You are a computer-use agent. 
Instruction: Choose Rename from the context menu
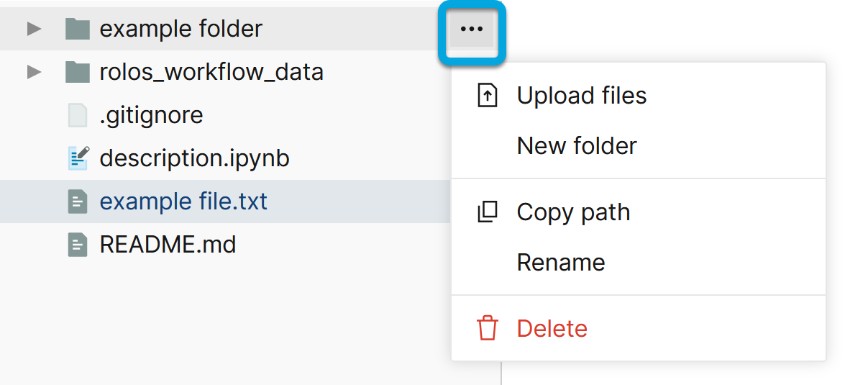pos(560,263)
